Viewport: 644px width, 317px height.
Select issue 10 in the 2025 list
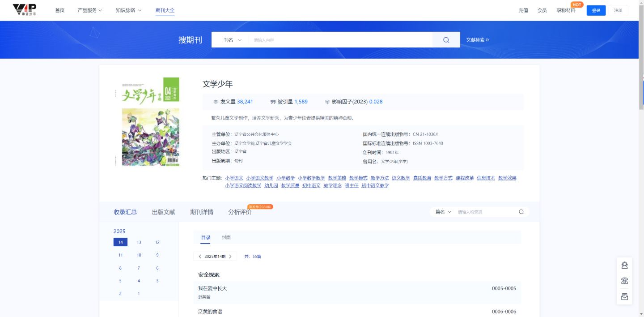coord(139,255)
